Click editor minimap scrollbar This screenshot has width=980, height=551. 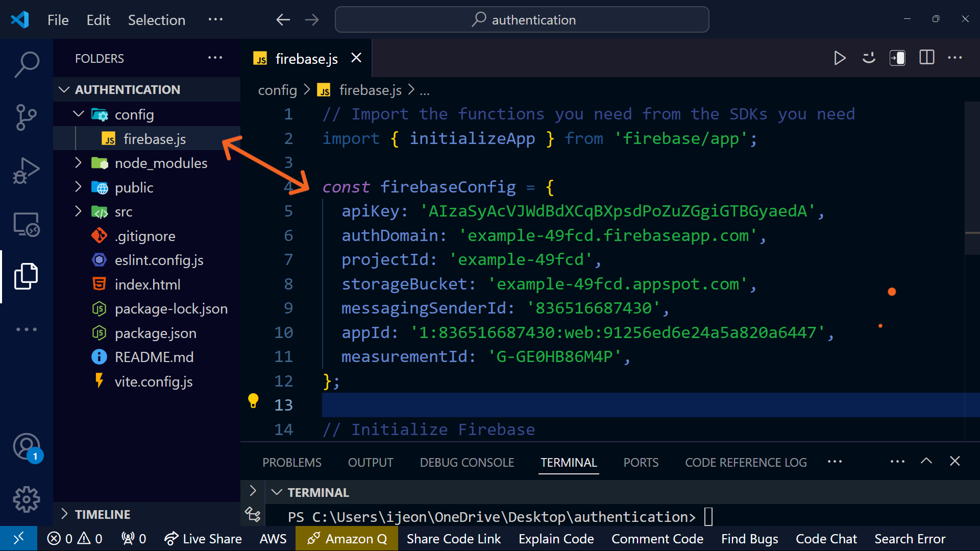pos(972,179)
